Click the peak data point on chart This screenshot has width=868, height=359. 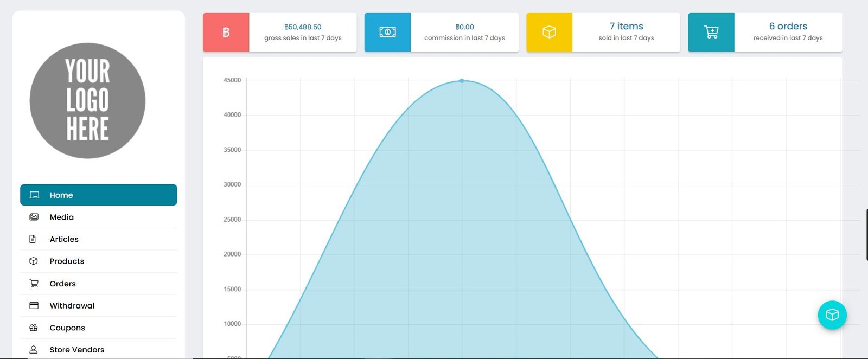tap(462, 81)
